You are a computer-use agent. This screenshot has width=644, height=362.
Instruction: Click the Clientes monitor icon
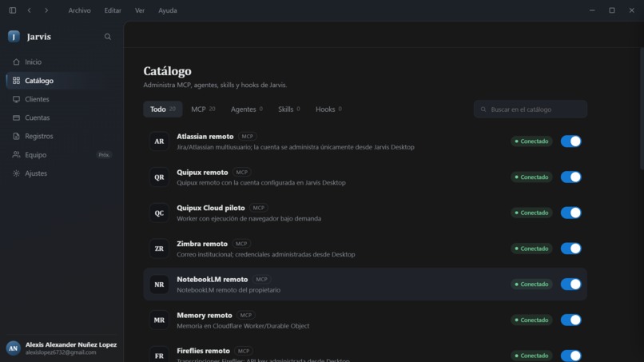[x=16, y=99]
